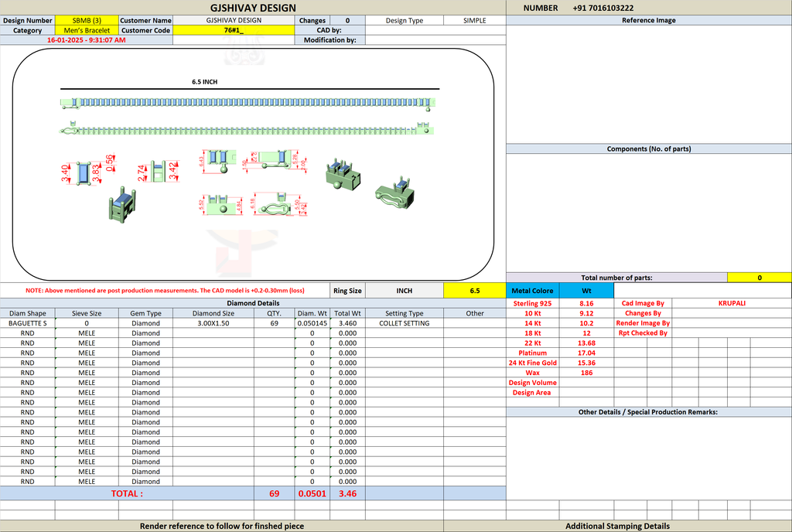The width and height of the screenshot is (792, 532).
Task: Select the Render Image By label
Action: point(643,323)
